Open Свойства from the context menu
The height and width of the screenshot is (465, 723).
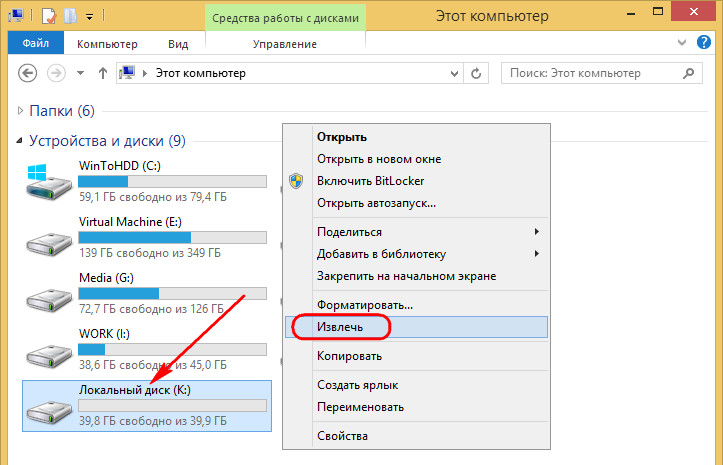[416, 436]
